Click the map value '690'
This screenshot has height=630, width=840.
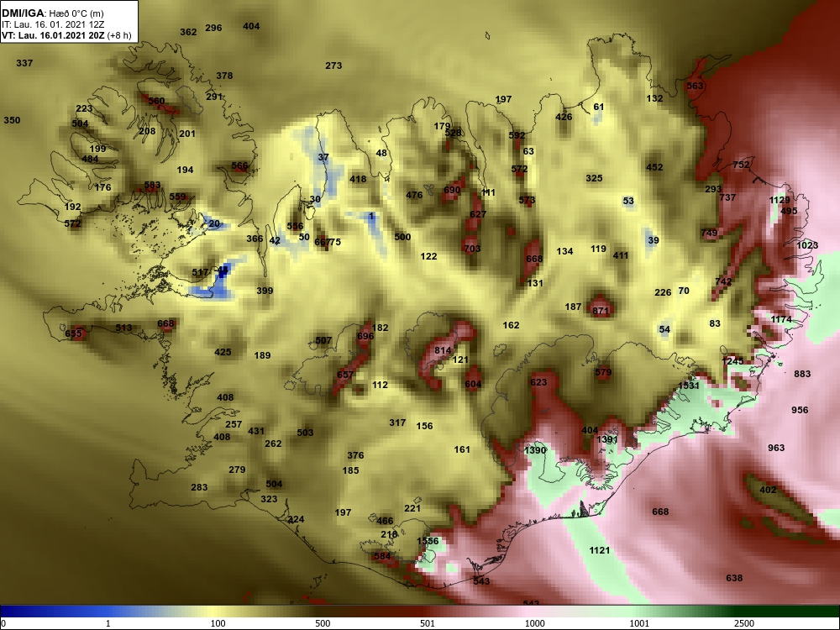click(452, 190)
